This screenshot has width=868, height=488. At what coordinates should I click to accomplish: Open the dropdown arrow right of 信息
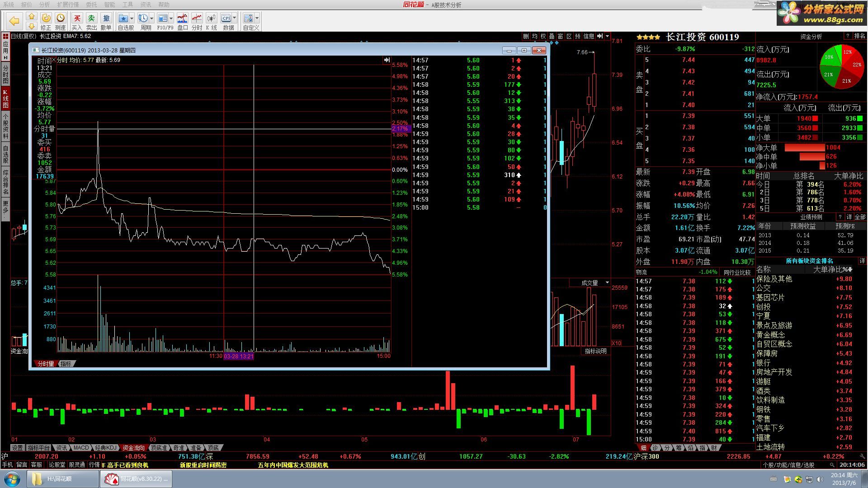(x=607, y=36)
